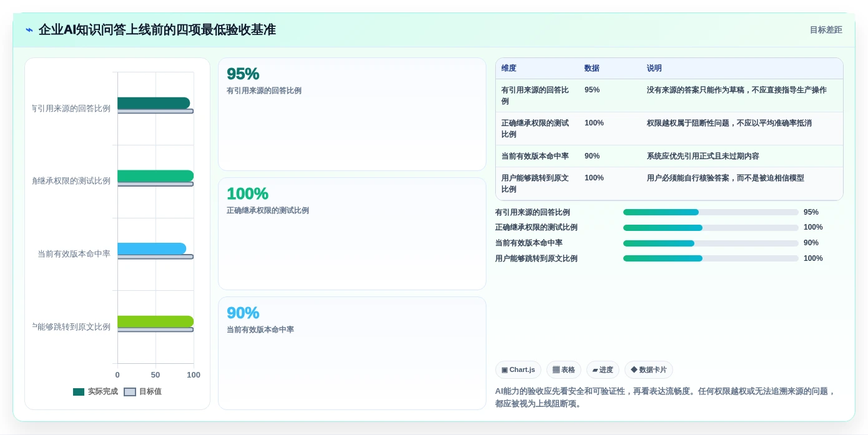
Task: Click the 说明 table column header
Action: tap(654, 69)
